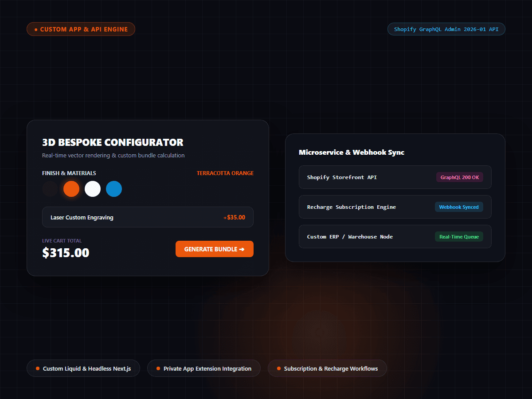Click the Microservice & Webhook Sync heading

(x=352, y=153)
